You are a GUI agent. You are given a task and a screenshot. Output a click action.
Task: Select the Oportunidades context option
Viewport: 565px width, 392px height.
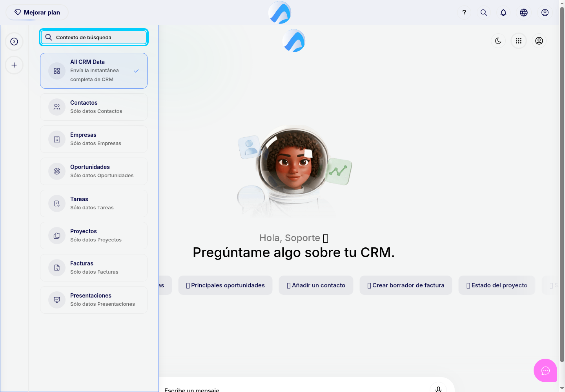coord(94,171)
